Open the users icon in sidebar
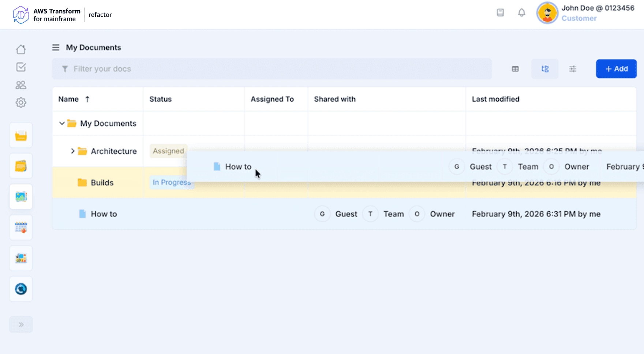The image size is (644, 354). (21, 85)
